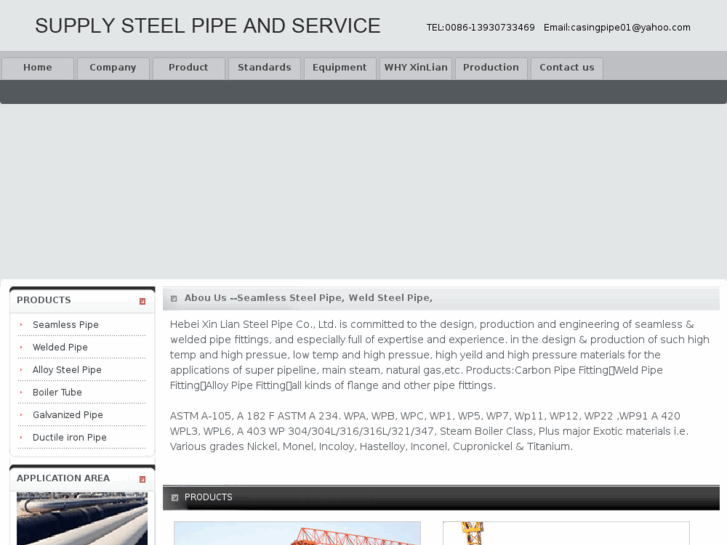Open the Alloy Steel Pipe link
727x545 pixels.
67,370
